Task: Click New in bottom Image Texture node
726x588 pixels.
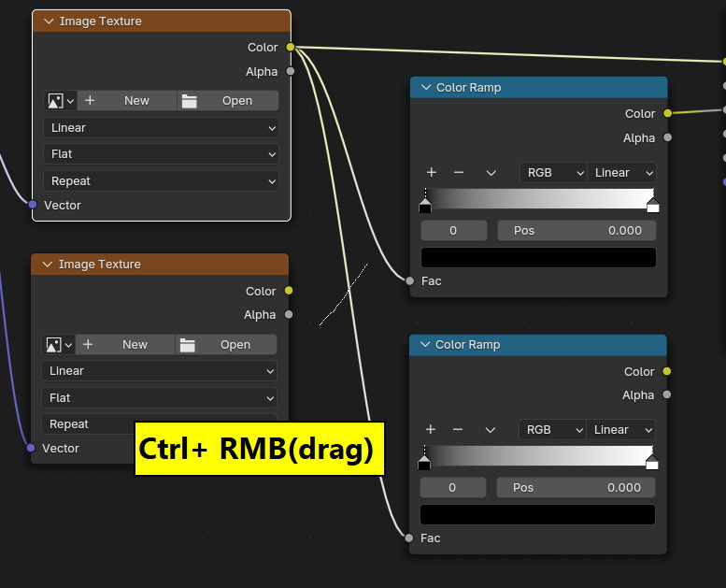Action: pyautogui.click(x=125, y=344)
